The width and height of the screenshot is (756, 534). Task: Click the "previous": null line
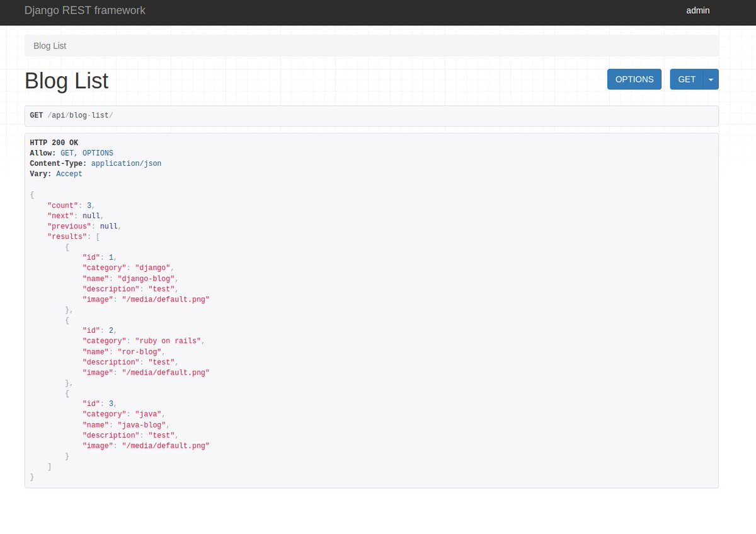click(84, 226)
